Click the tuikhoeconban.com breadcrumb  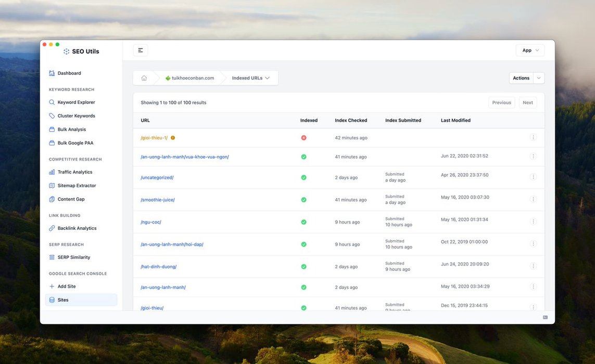(x=189, y=78)
